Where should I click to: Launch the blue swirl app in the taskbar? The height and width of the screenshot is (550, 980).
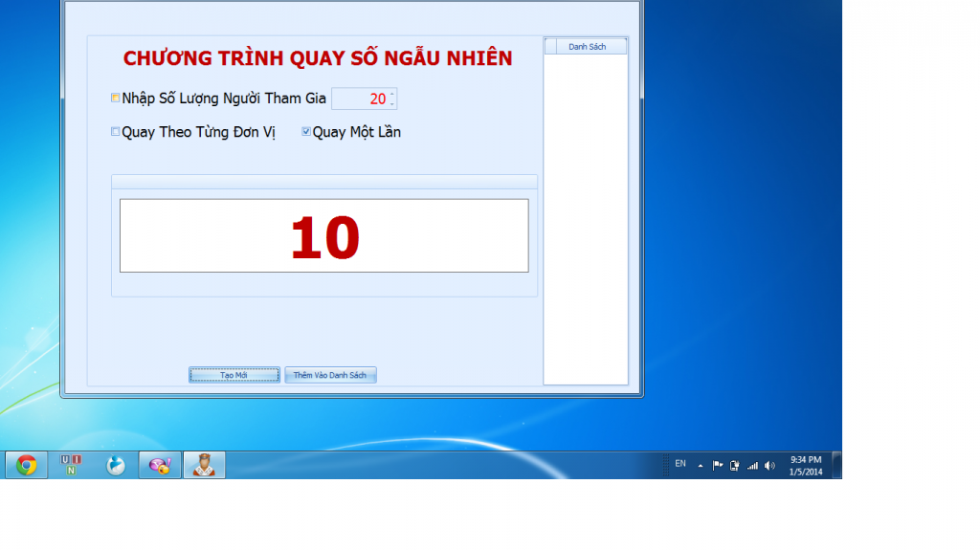[x=116, y=465]
